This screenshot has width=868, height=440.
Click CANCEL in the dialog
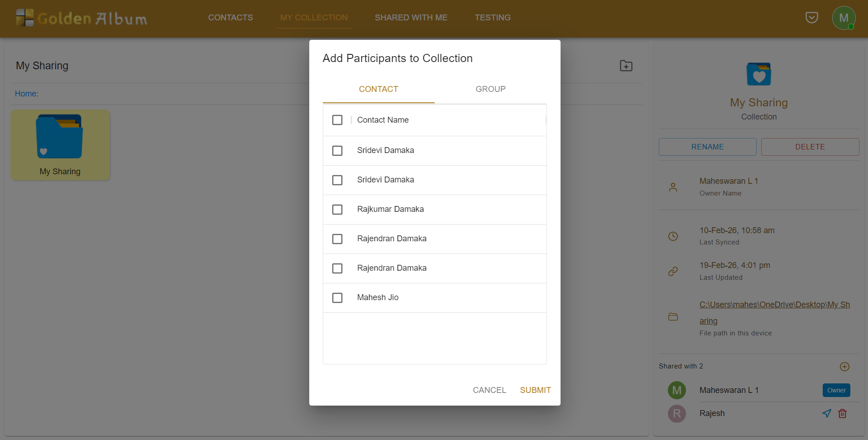(x=489, y=390)
